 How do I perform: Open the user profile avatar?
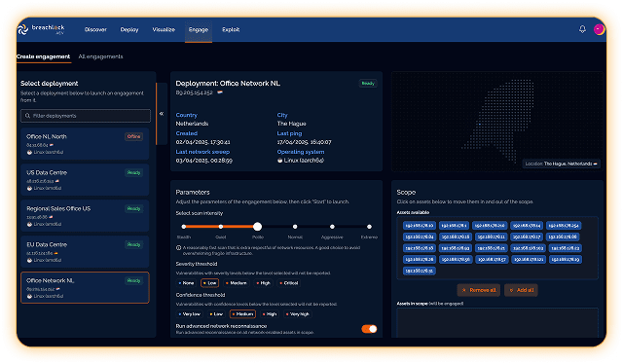pyautogui.click(x=600, y=29)
